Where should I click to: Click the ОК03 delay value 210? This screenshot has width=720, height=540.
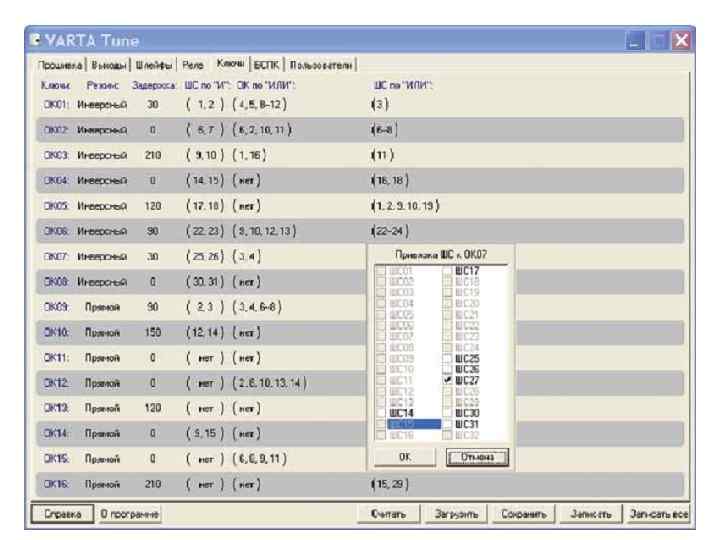click(153, 155)
